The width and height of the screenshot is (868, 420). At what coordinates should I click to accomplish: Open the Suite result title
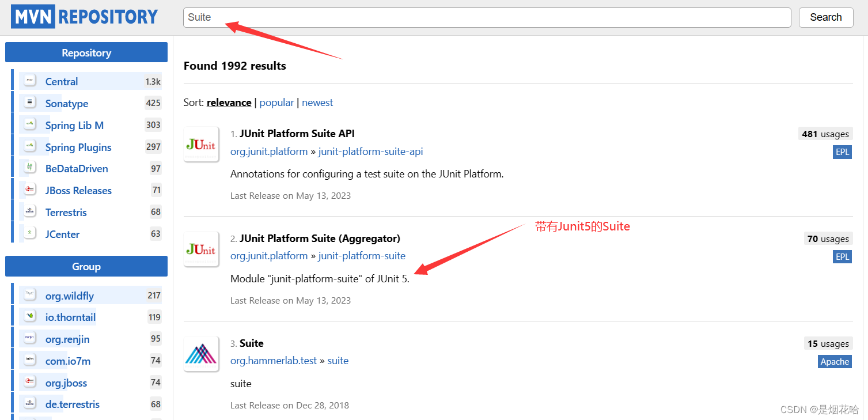(x=251, y=343)
